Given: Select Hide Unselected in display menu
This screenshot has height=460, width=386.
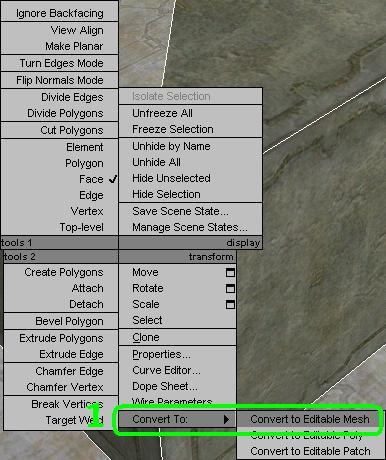Looking at the screenshot, I should [x=171, y=178].
